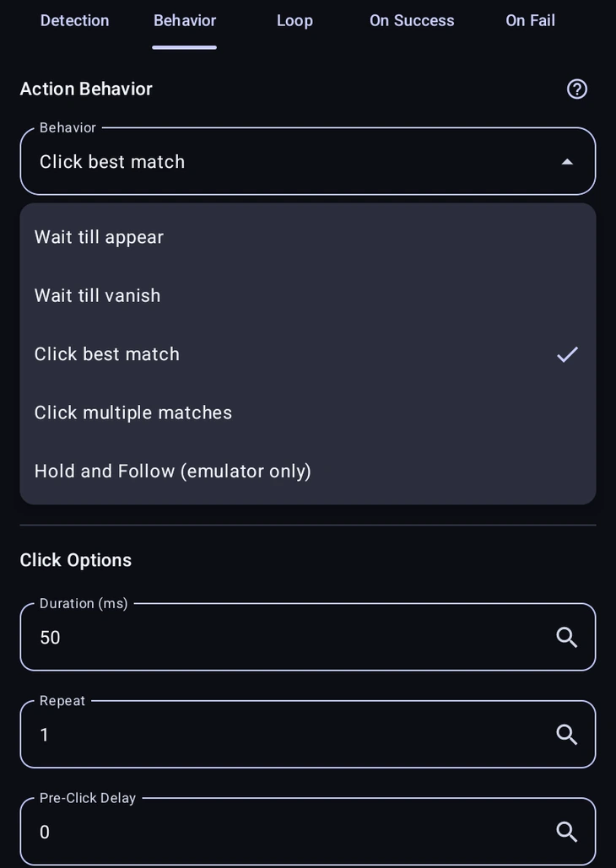Choose Wait till appear option

click(x=308, y=237)
